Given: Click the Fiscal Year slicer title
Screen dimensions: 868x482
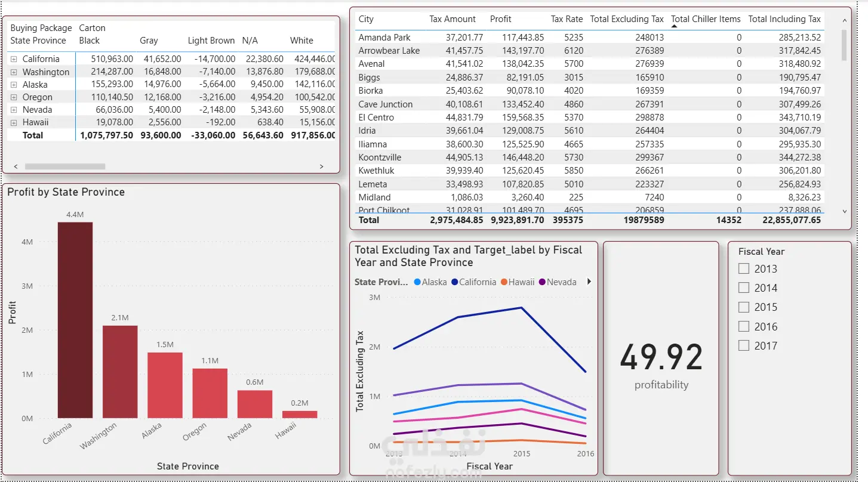Looking at the screenshot, I should 761,251.
